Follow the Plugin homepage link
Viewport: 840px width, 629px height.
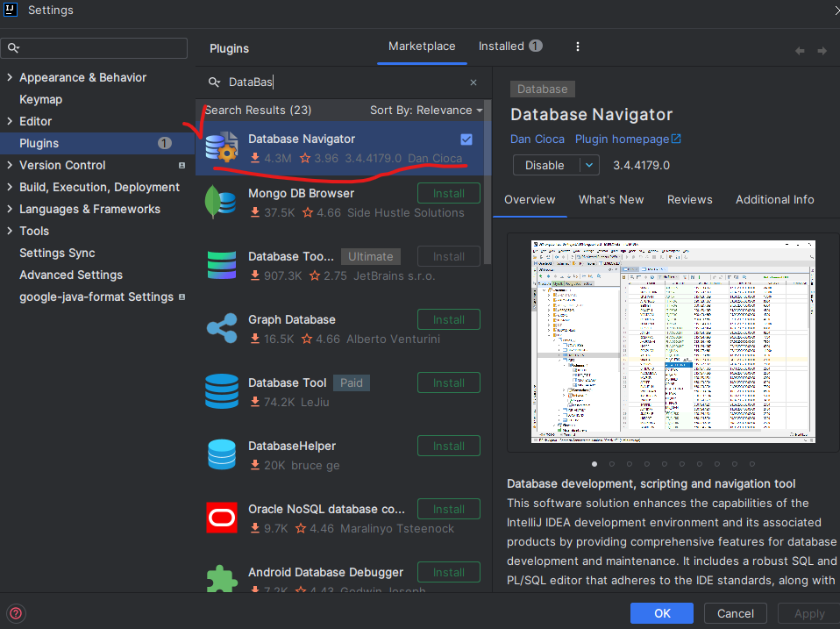coord(621,139)
